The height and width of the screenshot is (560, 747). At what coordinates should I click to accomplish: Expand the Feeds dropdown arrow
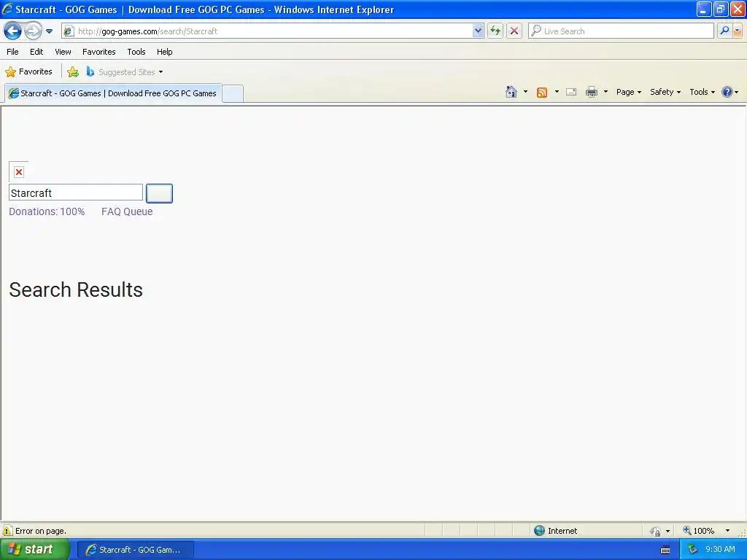tap(557, 92)
